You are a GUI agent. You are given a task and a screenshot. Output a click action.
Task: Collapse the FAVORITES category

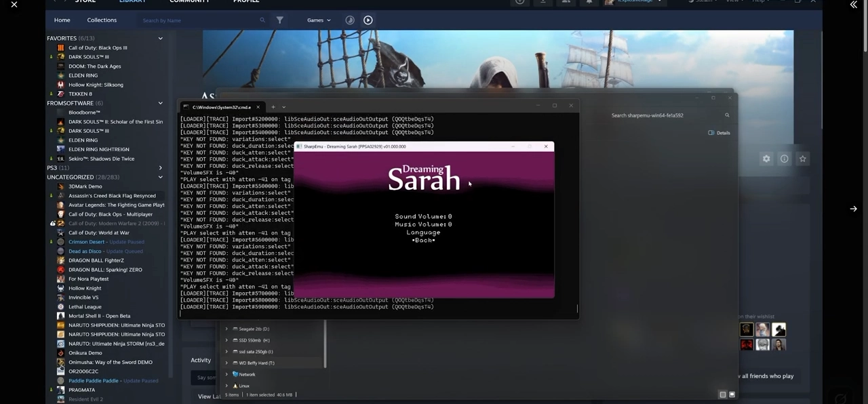(161, 39)
